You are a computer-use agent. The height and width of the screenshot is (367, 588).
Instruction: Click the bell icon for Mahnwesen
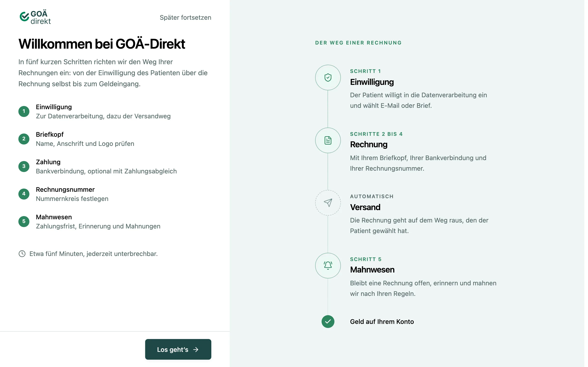328,266
